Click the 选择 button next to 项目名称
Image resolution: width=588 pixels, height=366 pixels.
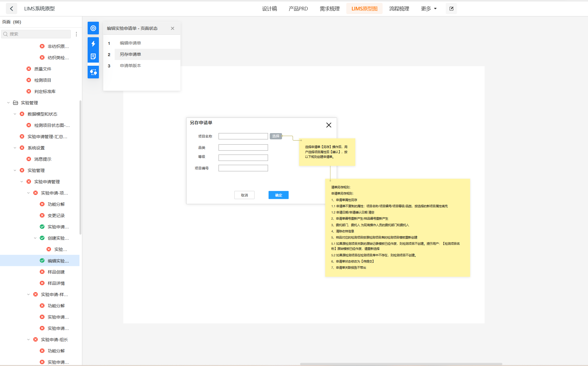click(276, 136)
